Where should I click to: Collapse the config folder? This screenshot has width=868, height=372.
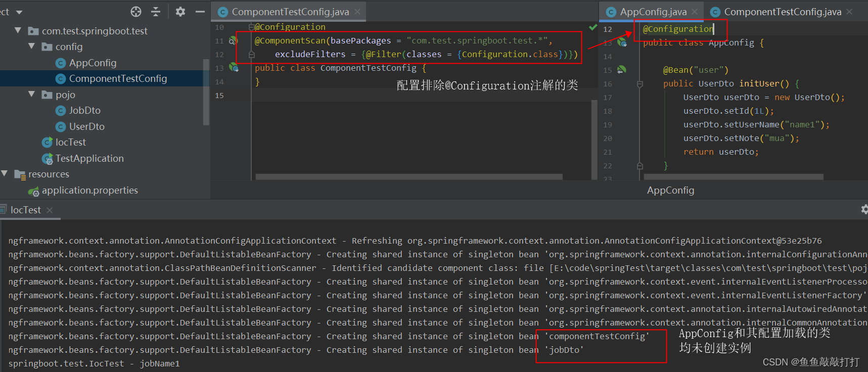(31, 46)
